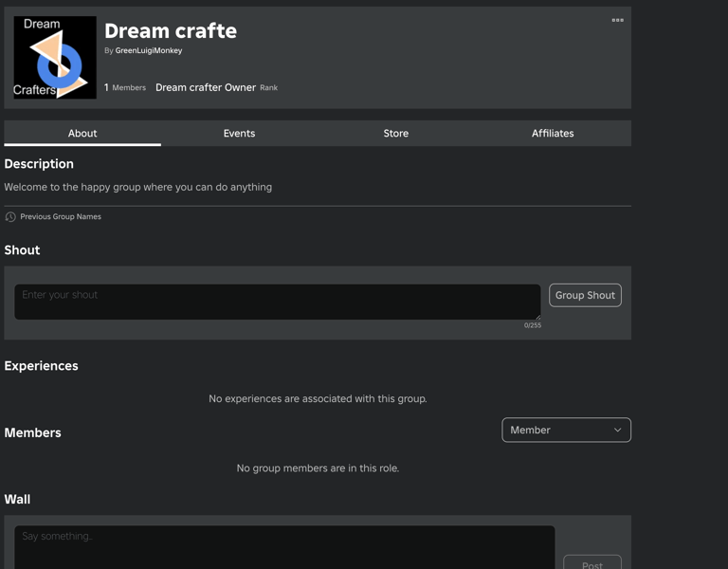Click the Dream Crafters group logo

coord(55,58)
